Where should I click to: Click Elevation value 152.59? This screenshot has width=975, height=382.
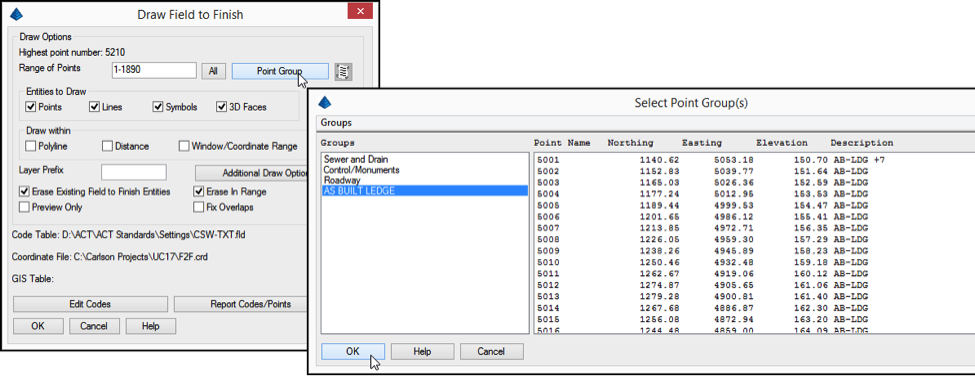810,182
